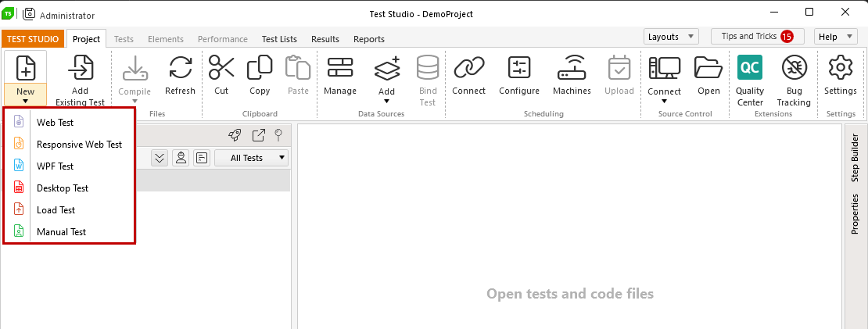
Task: Open the Help dropdown
Action: [835, 37]
